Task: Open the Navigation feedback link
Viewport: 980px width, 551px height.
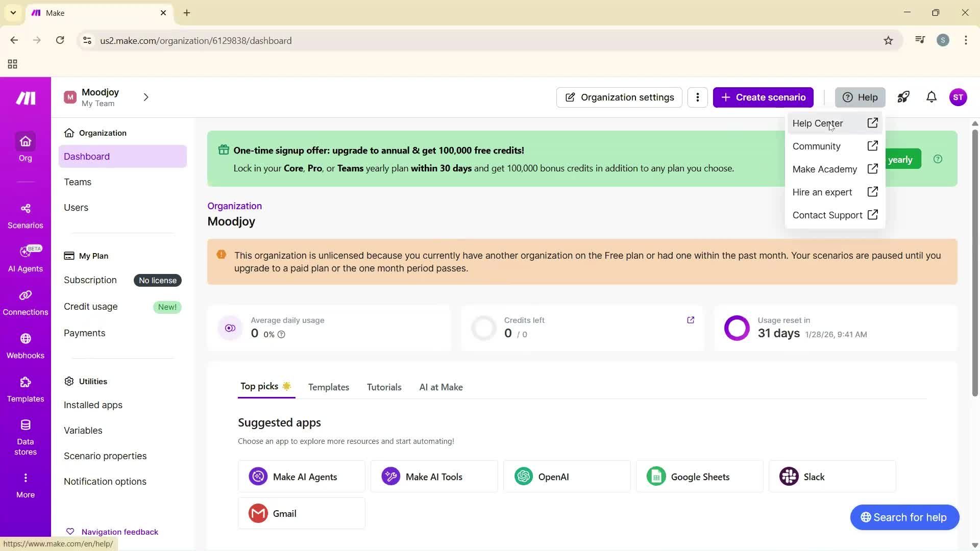Action: [x=120, y=531]
